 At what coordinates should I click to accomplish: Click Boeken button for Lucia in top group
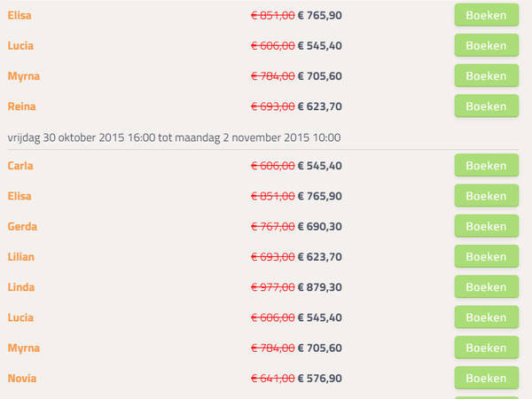tap(487, 45)
